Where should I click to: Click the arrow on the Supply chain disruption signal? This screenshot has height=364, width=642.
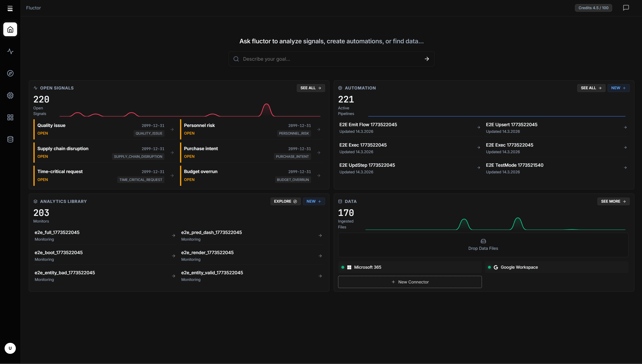tap(172, 153)
